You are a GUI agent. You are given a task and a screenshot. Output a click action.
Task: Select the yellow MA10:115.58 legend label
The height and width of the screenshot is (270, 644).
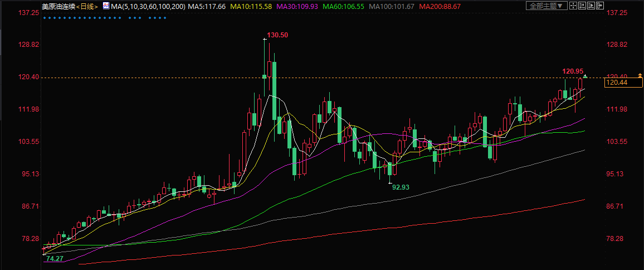click(x=253, y=6)
